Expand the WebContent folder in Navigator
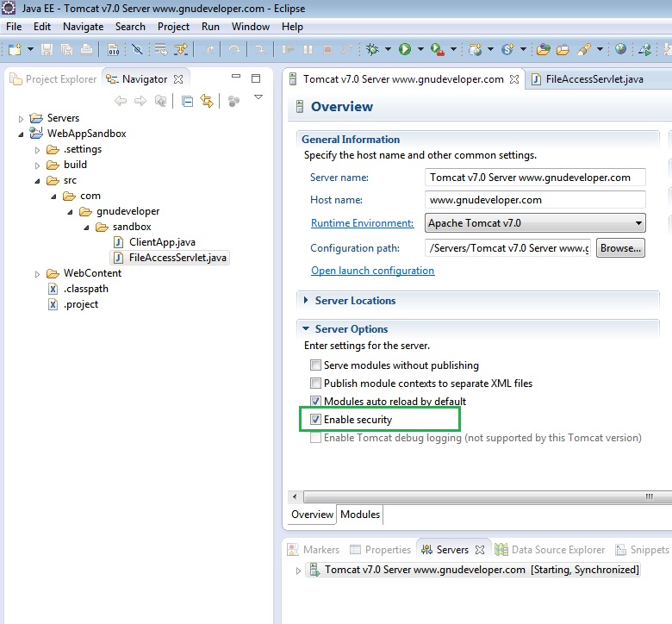672x624 pixels. click(37, 274)
